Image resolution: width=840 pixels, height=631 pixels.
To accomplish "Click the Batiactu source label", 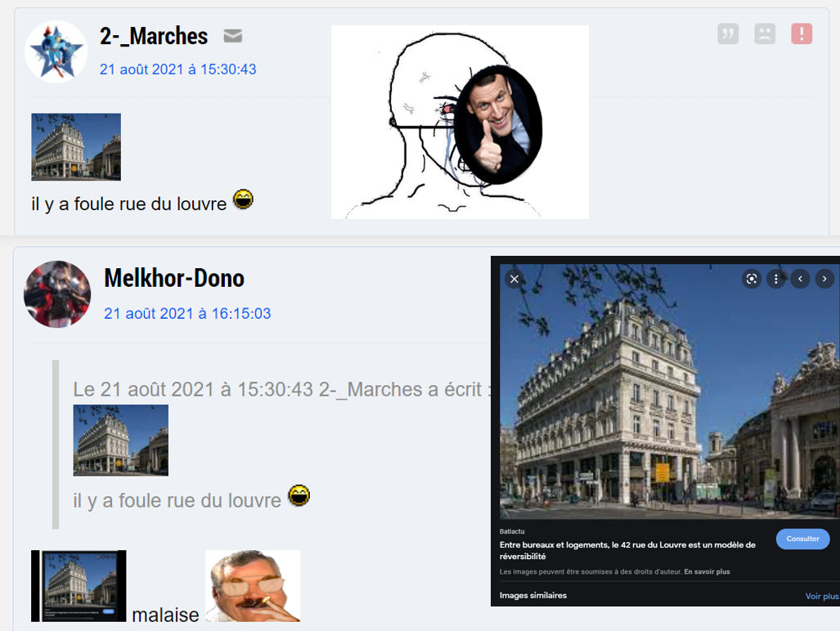I will pos(512,531).
